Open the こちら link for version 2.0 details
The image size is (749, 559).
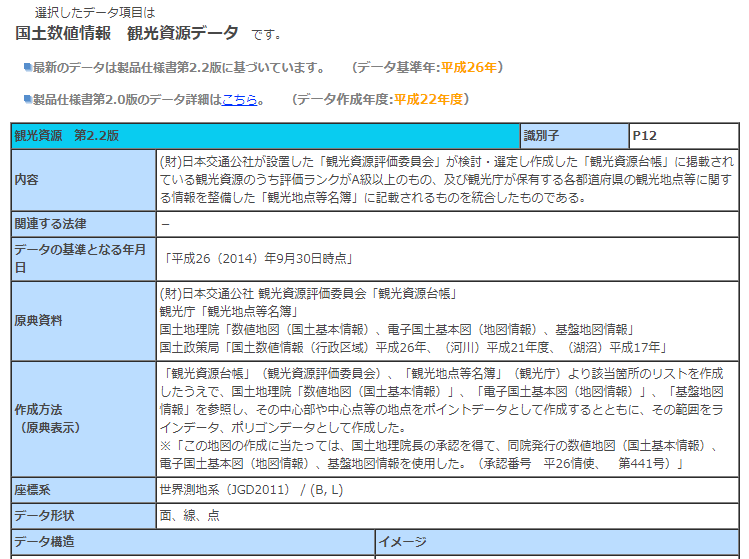pyautogui.click(x=239, y=99)
